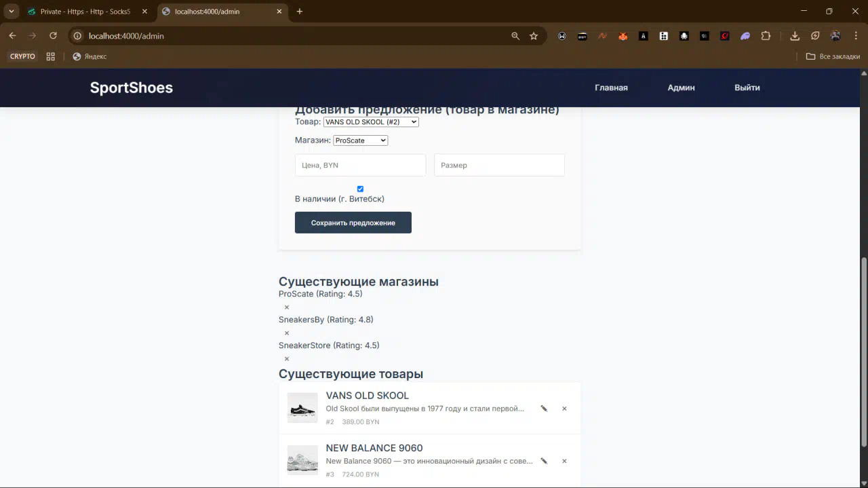Focus the Цена, BYN input field

coord(360,165)
